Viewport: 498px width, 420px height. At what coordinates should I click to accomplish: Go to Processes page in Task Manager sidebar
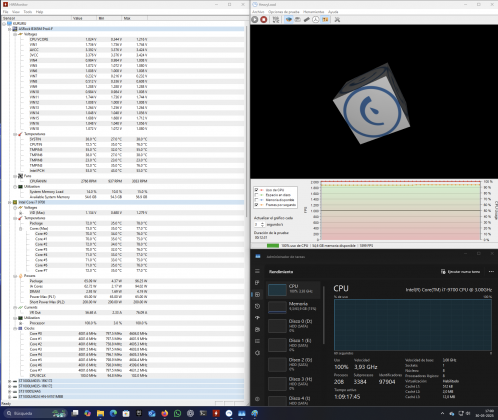tap(257, 283)
